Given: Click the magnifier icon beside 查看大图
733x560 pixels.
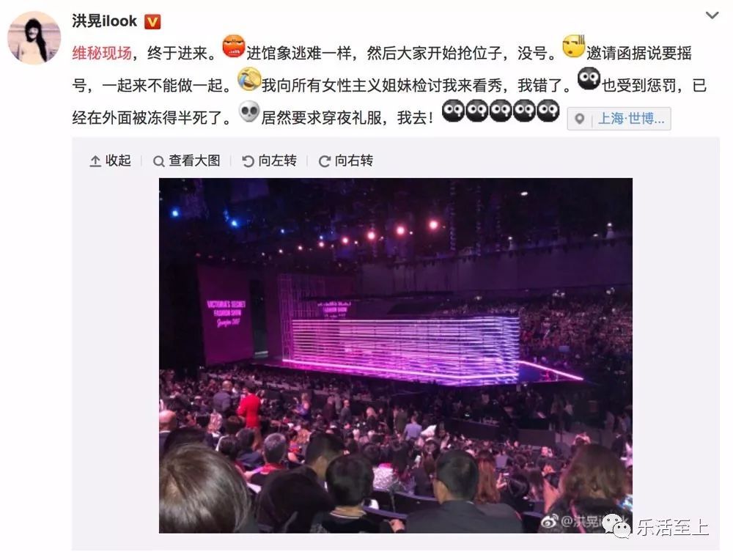Looking at the screenshot, I should point(159,162).
